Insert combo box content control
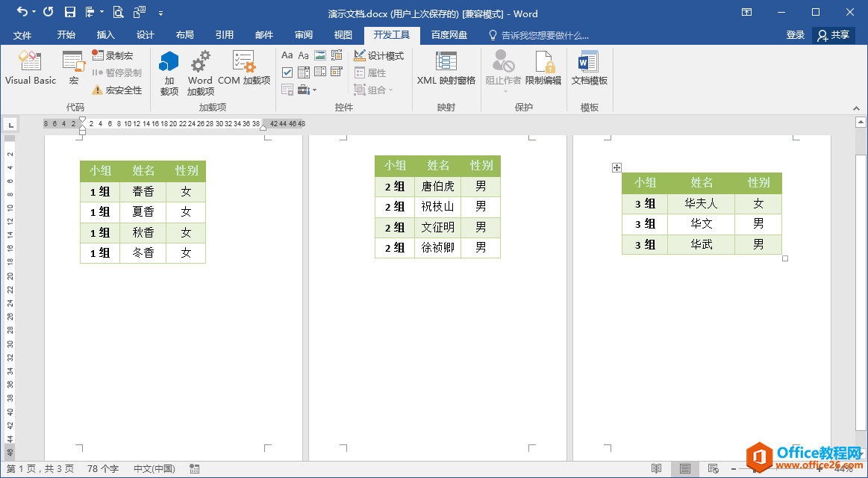Screen dimensions: 868x478 coord(303,72)
